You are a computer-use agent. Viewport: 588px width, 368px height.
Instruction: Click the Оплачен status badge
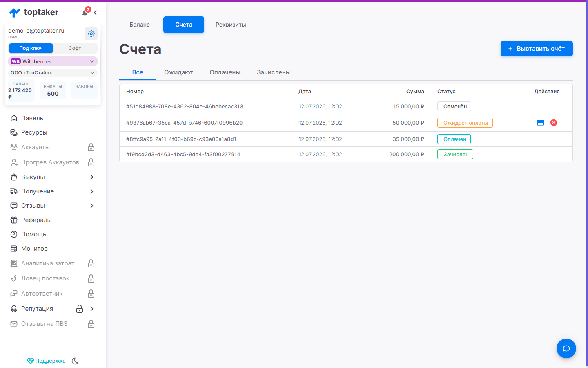[454, 139]
